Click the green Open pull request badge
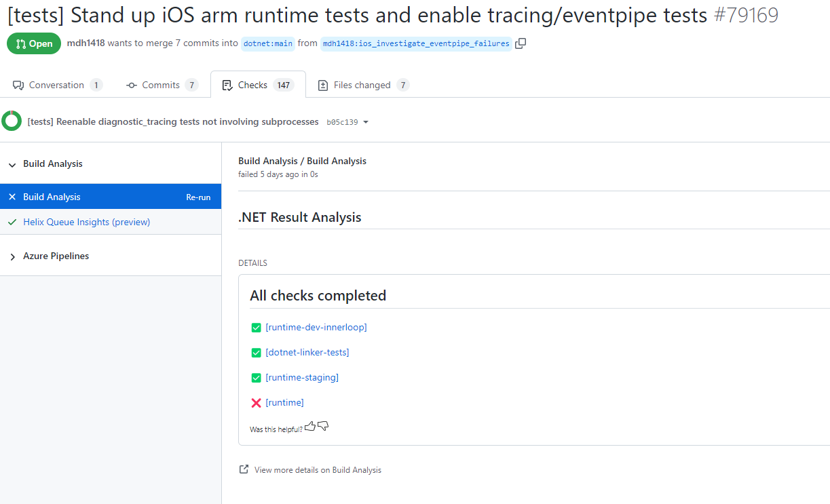Viewport: 830px width, 504px height. pos(33,43)
